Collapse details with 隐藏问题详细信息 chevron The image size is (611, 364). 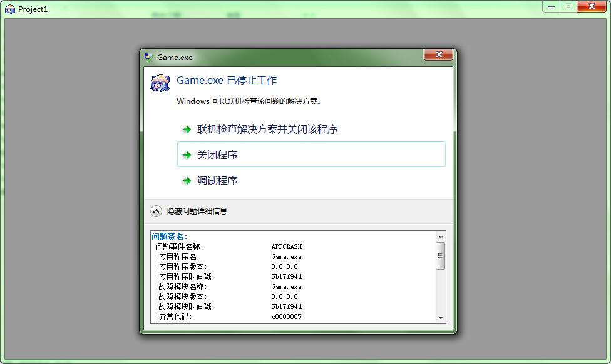coord(156,211)
